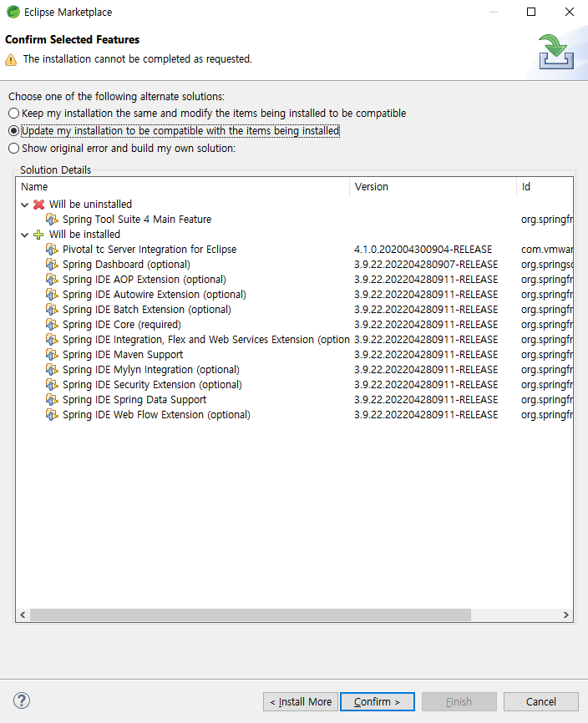588x723 pixels.
Task: Click the Will be uninstalled label
Action: tap(90, 205)
